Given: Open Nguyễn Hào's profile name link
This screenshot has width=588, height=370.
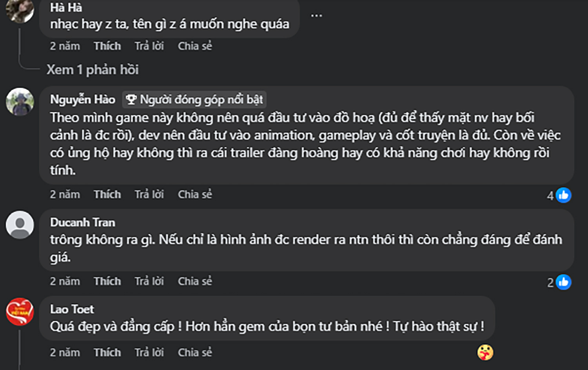Looking at the screenshot, I should 83,100.
